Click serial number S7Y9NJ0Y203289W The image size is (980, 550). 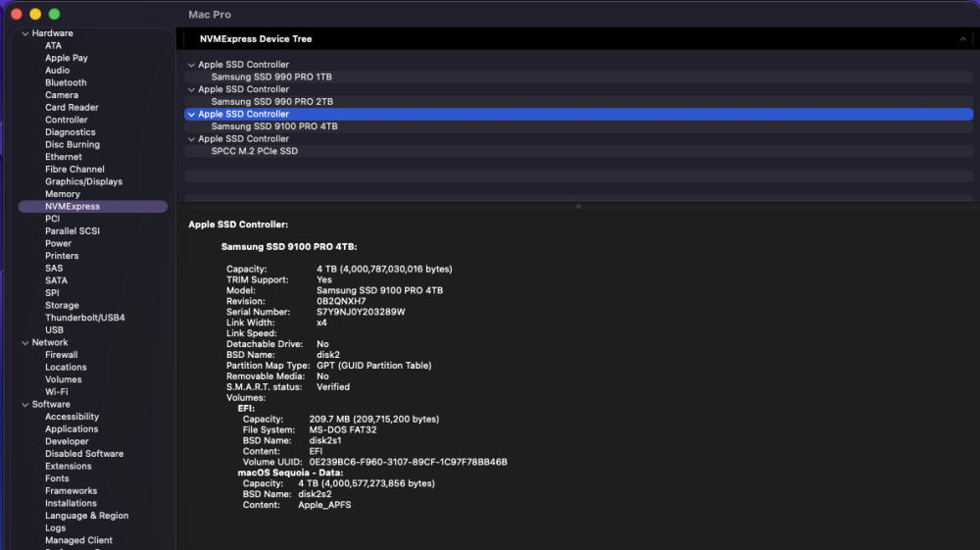[x=361, y=312]
